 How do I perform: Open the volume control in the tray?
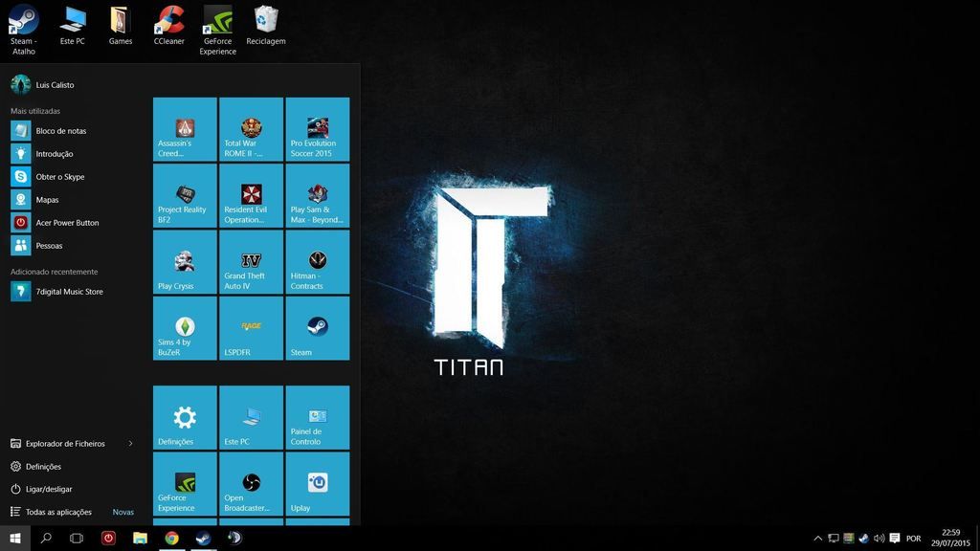(879, 538)
